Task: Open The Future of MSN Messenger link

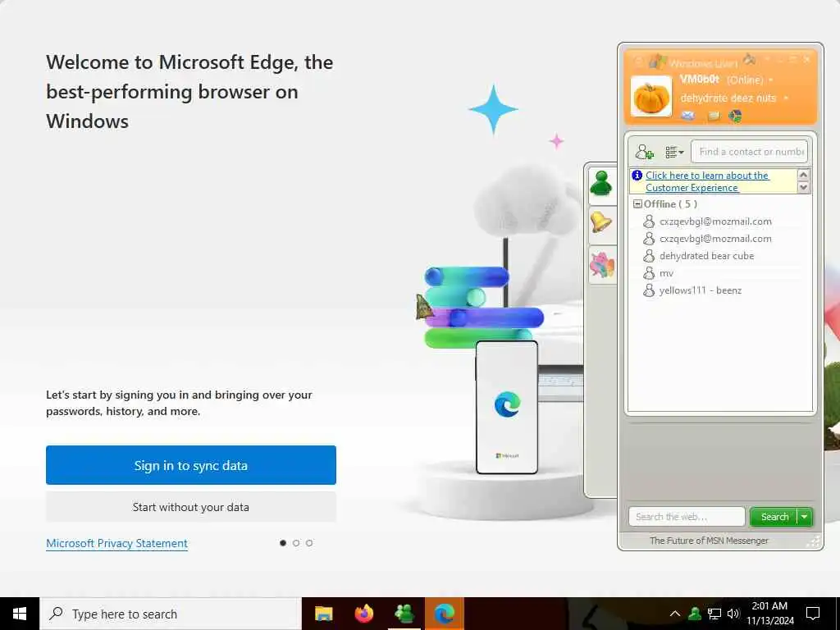Action: pyautogui.click(x=709, y=541)
